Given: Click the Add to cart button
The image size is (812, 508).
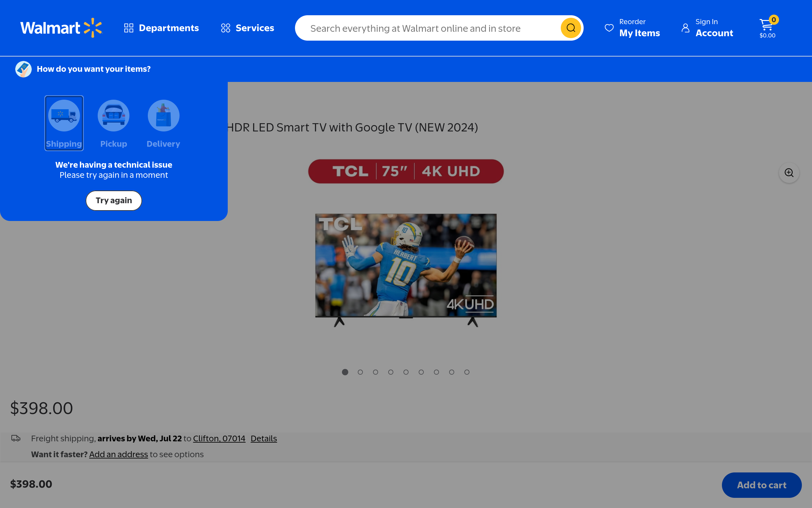Looking at the screenshot, I should pyautogui.click(x=762, y=485).
